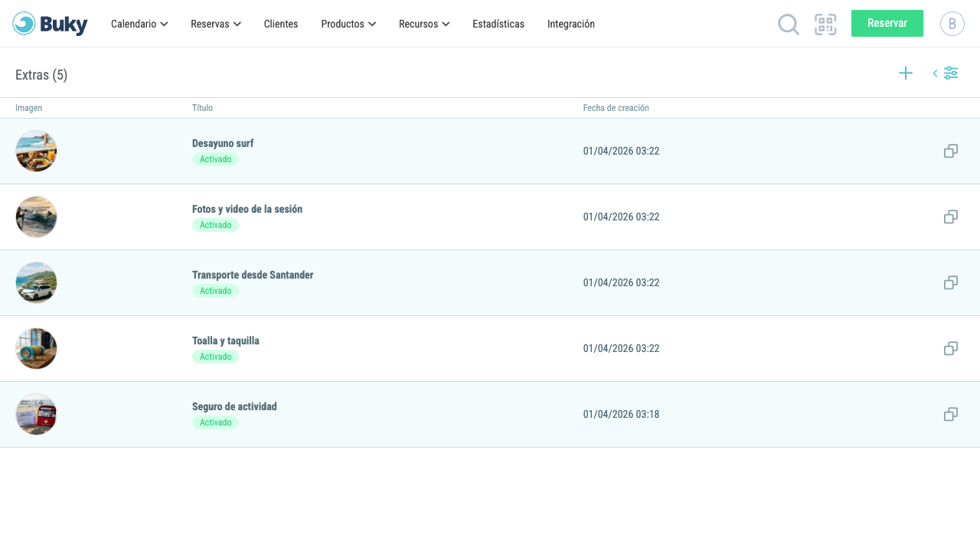Image resolution: width=980 pixels, height=551 pixels.
Task: Open the Transporte desde Santander thumbnail
Action: (x=36, y=282)
